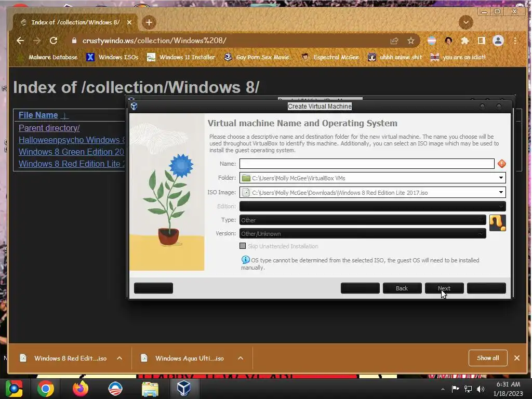Click the share page icon in address bar
532x399 pixels.
pyautogui.click(x=394, y=41)
